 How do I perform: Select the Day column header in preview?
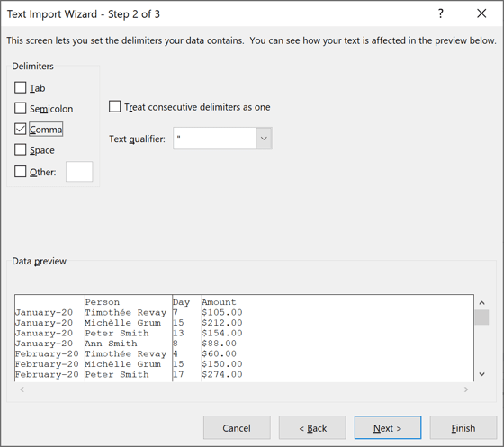click(181, 302)
